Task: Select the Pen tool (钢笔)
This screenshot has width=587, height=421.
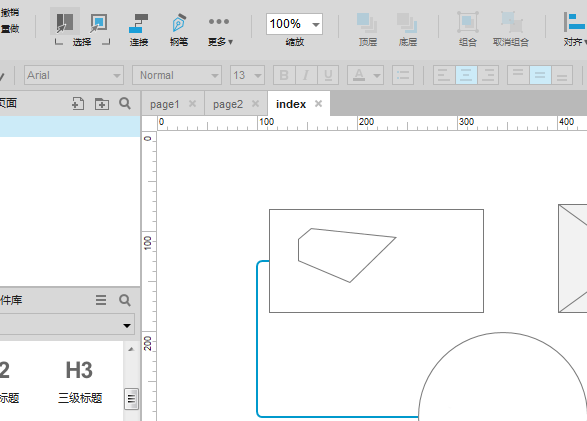Action: click(179, 30)
